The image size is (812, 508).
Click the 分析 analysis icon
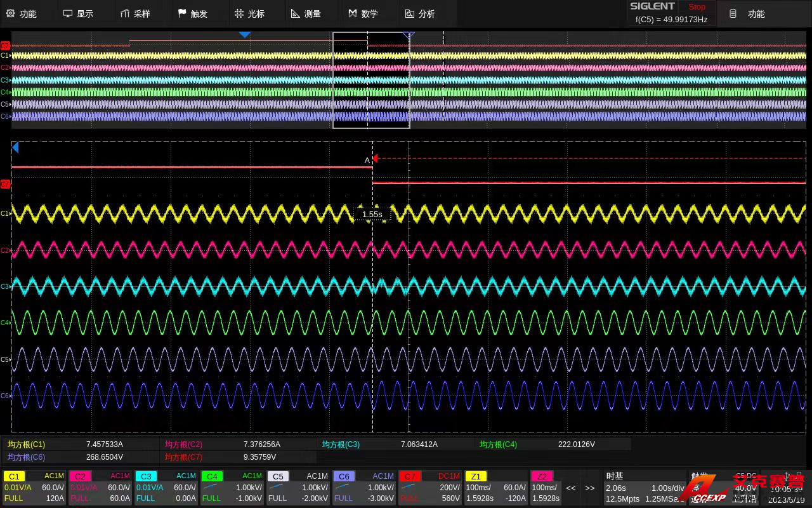410,13
